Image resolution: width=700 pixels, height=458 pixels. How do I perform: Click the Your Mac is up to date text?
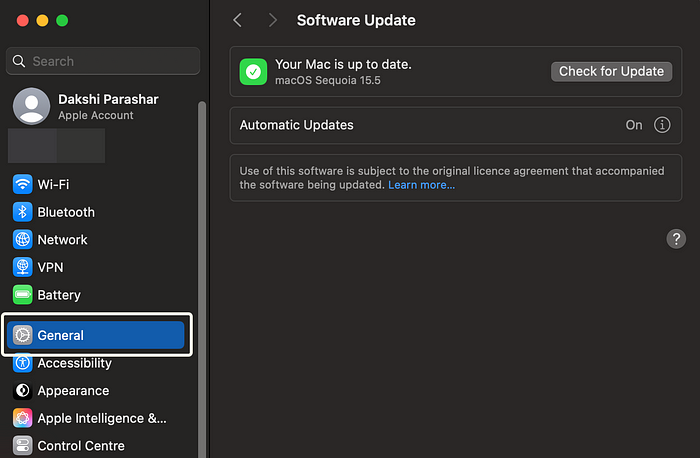coord(343,64)
